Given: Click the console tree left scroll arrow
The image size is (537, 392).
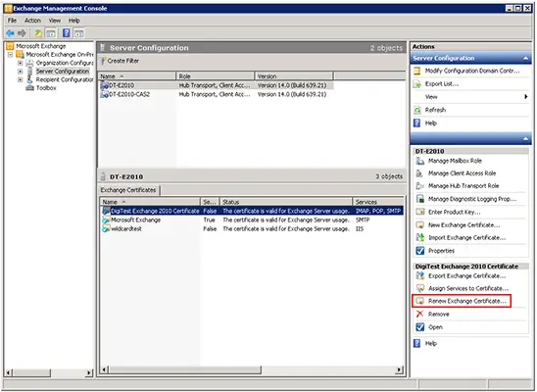Looking at the screenshot, I should pyautogui.click(x=9, y=372).
